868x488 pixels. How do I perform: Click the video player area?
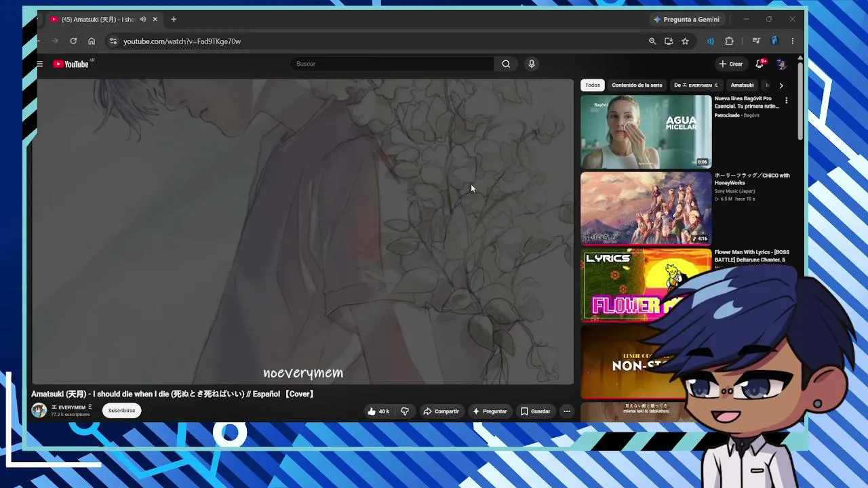click(x=302, y=232)
